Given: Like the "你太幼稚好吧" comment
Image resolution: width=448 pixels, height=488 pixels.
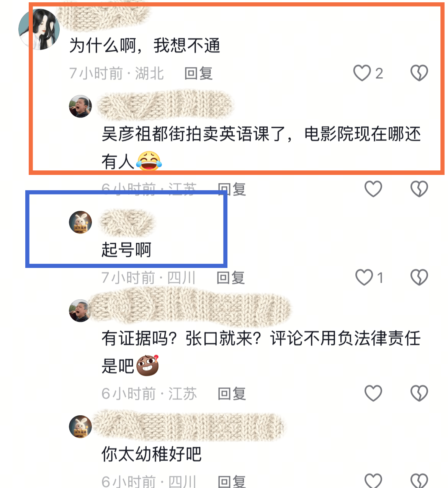Looking at the screenshot, I should [x=373, y=481].
